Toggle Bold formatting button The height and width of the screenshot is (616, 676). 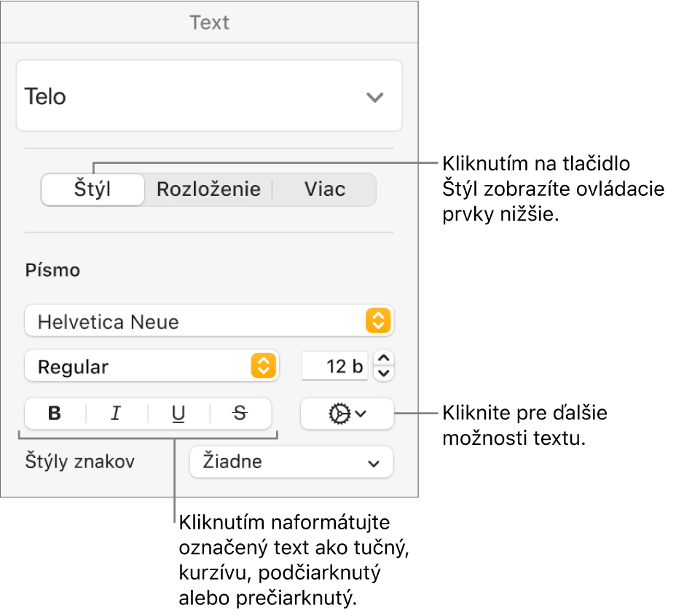55,414
